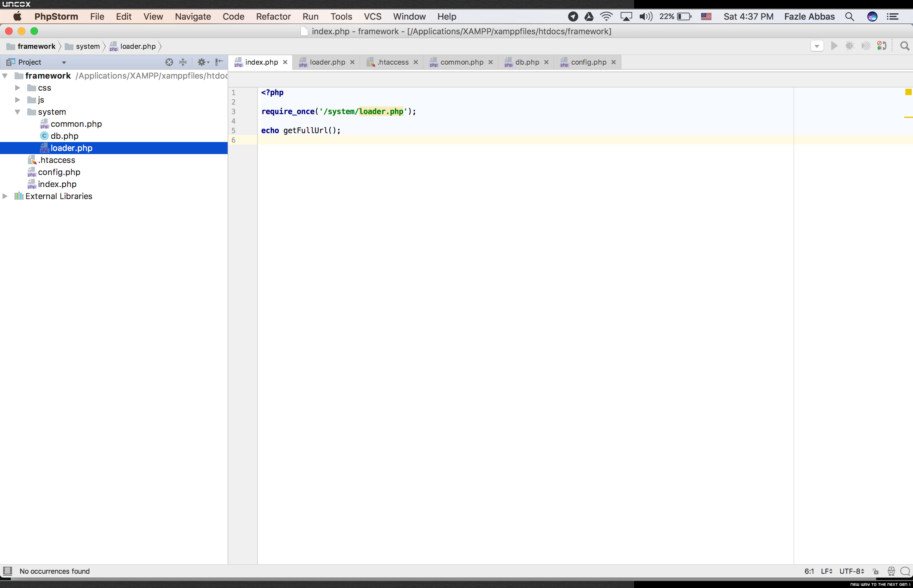Close the .htaccess tab
The image size is (913, 588).
click(x=416, y=62)
